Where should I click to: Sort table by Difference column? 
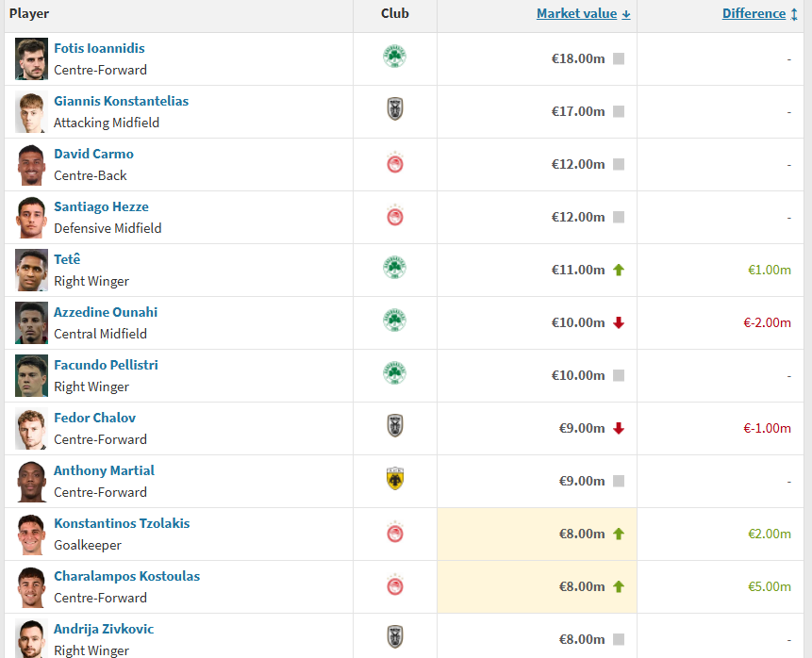click(754, 13)
